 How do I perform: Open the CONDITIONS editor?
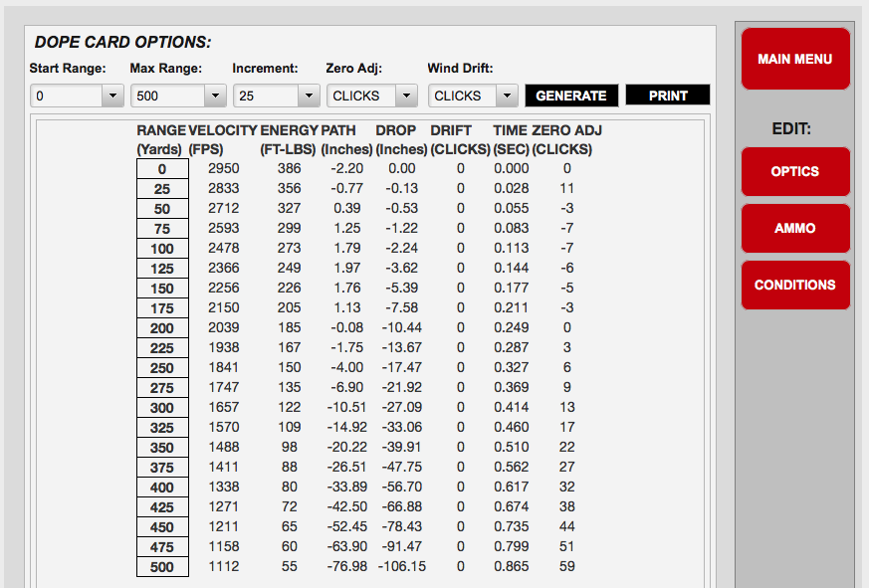794,285
